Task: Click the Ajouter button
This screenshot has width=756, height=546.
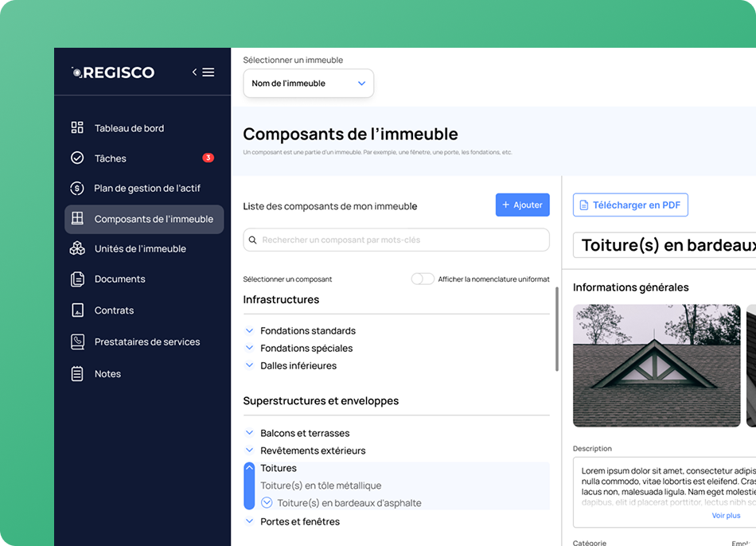Action: coord(522,205)
